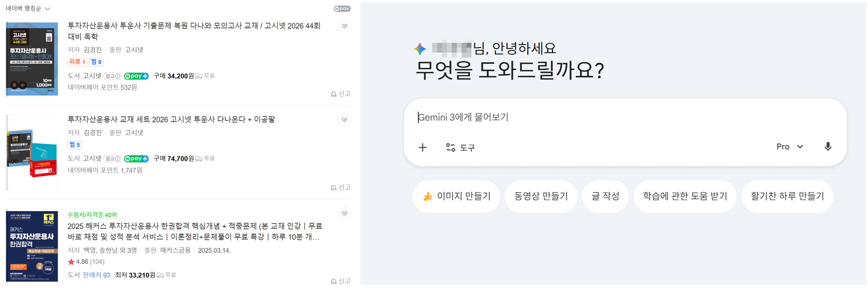Click the plus icon to add files
868x288 pixels.
(422, 147)
